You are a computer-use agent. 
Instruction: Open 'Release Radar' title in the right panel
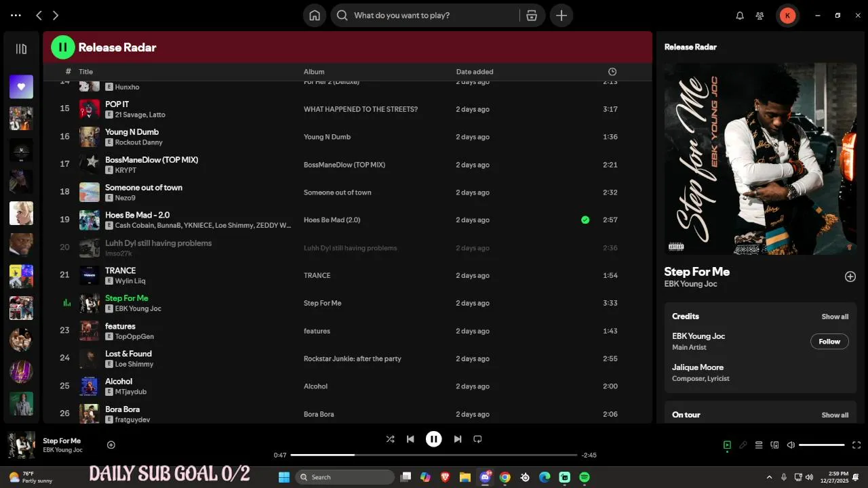click(x=690, y=47)
